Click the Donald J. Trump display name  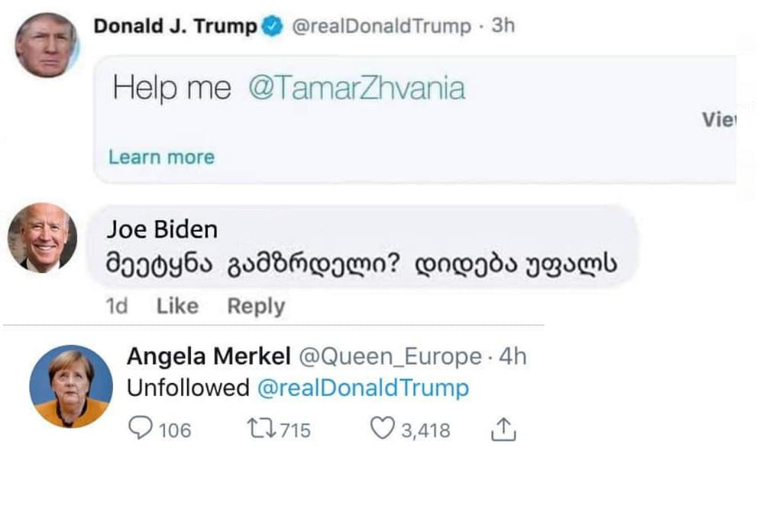pos(175,26)
